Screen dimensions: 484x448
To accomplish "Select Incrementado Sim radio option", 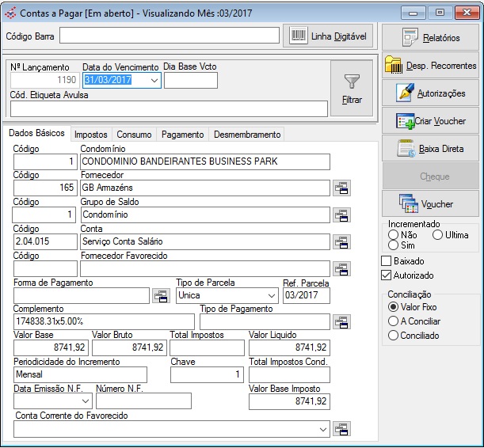I will pyautogui.click(x=393, y=246).
